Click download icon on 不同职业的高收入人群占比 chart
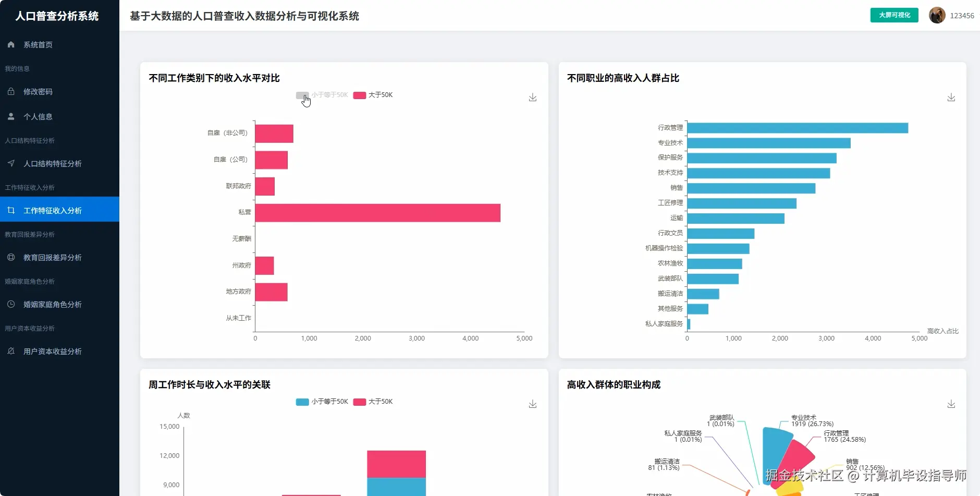This screenshot has width=980, height=496. pos(952,97)
